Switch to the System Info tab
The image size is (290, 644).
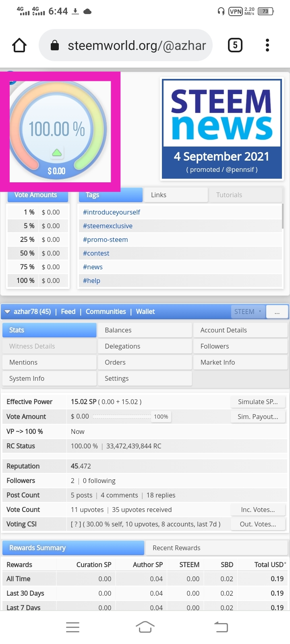[49, 378]
